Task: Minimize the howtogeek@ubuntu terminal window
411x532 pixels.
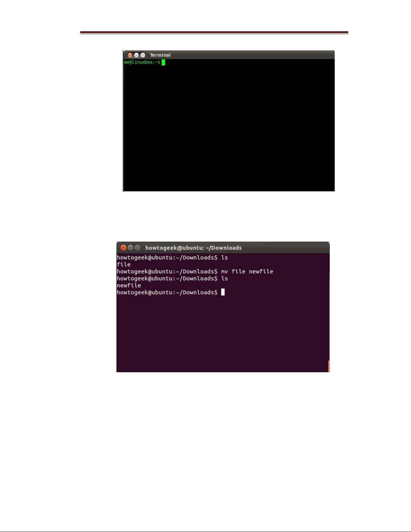Action: (131, 248)
